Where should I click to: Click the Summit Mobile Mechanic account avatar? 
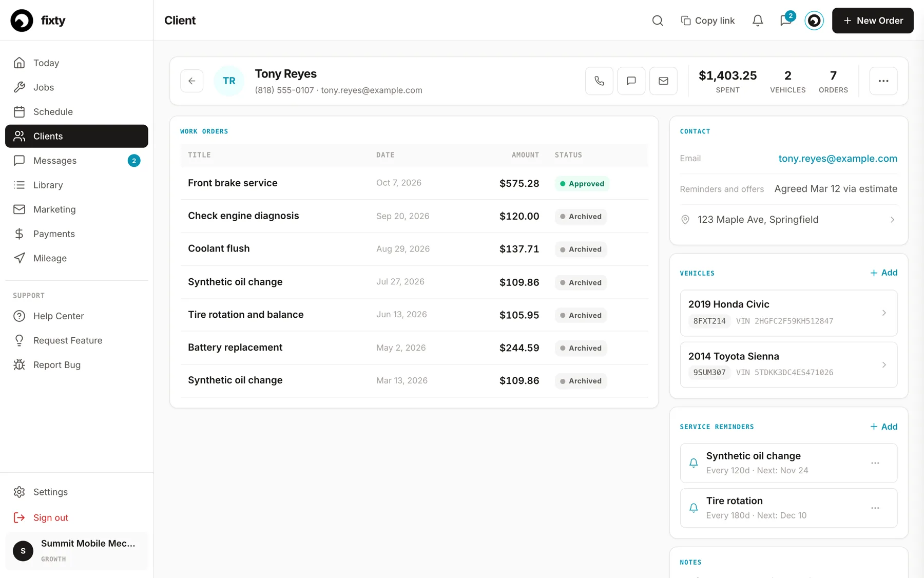point(23,551)
